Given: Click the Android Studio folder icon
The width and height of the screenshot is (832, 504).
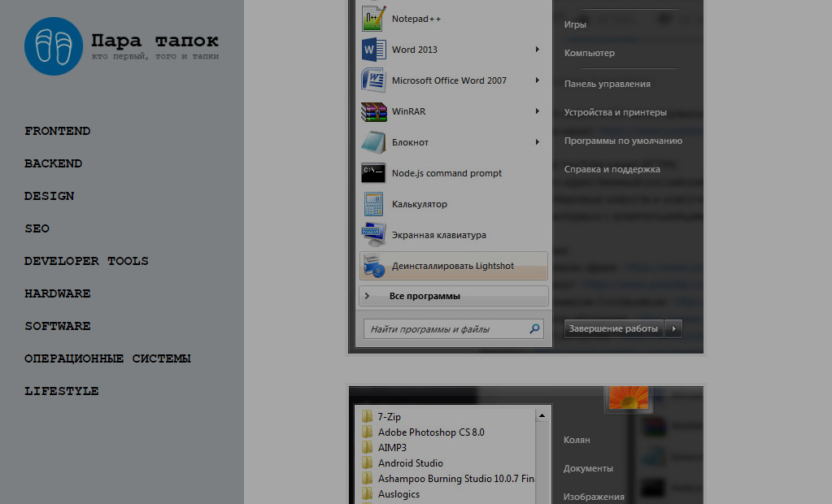Looking at the screenshot, I should [x=367, y=463].
